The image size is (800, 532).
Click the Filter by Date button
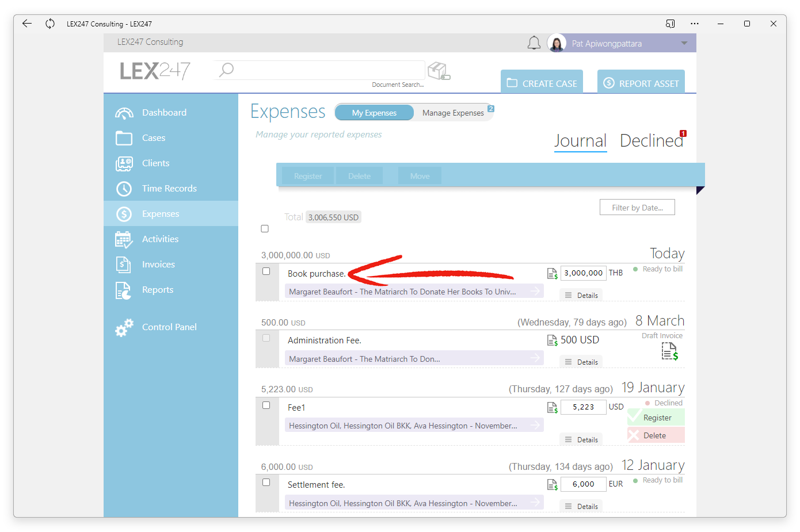637,208
